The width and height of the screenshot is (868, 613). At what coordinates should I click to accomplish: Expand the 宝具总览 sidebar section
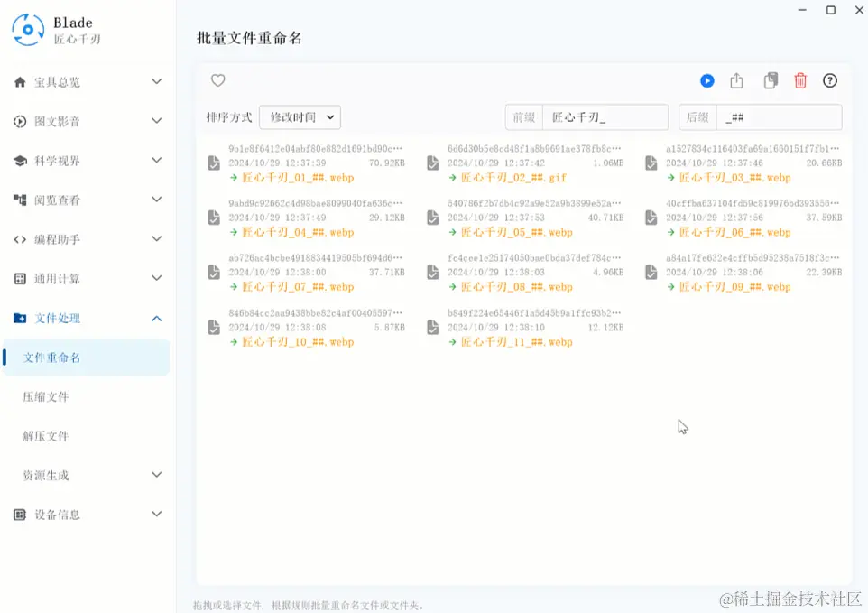[87, 82]
